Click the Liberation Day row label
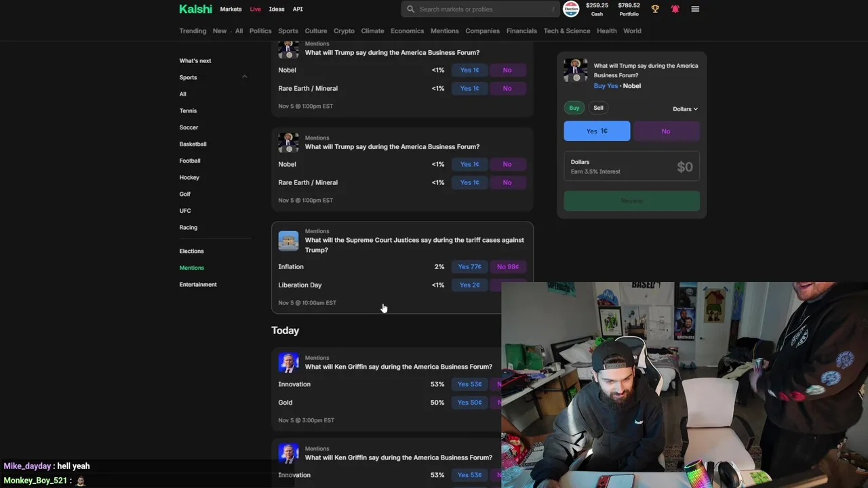Image resolution: width=868 pixels, height=488 pixels. (300, 285)
